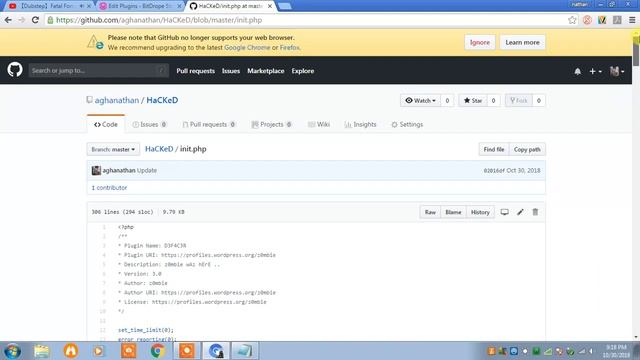Open Pull requests in the top navigation
Screen dimensions: 640x360
(196, 71)
